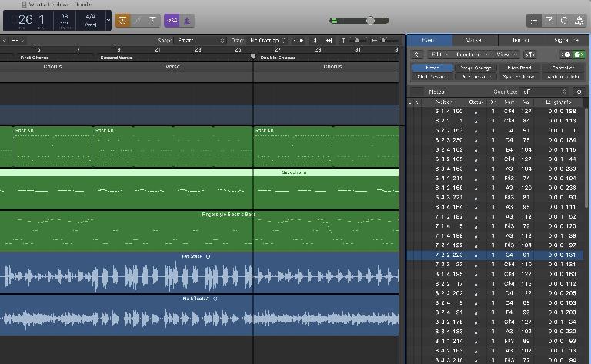Viewport: 591px width, 364px height.
Task: Click the waveform vertical zoom icon
Action: (315, 40)
